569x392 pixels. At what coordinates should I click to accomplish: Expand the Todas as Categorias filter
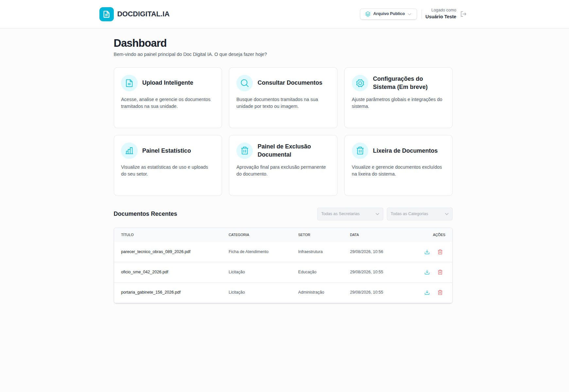pos(420,214)
